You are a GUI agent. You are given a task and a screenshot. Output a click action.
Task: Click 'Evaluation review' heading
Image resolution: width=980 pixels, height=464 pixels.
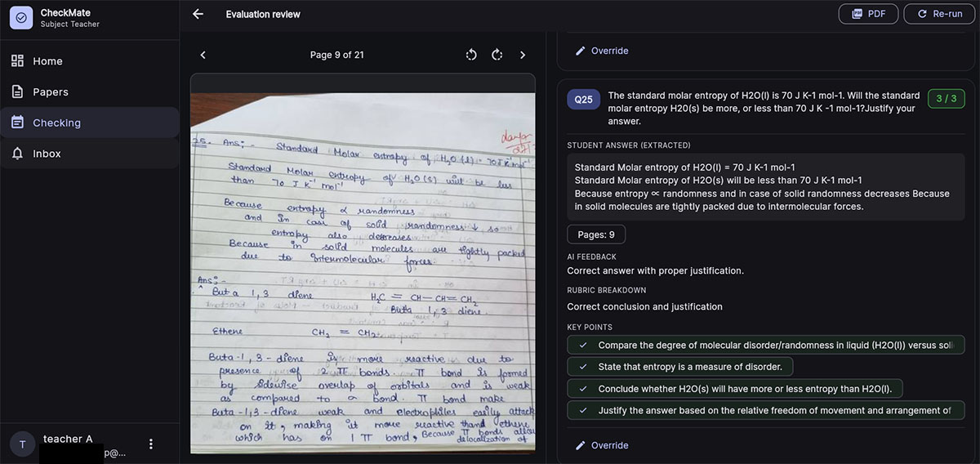[x=263, y=14]
